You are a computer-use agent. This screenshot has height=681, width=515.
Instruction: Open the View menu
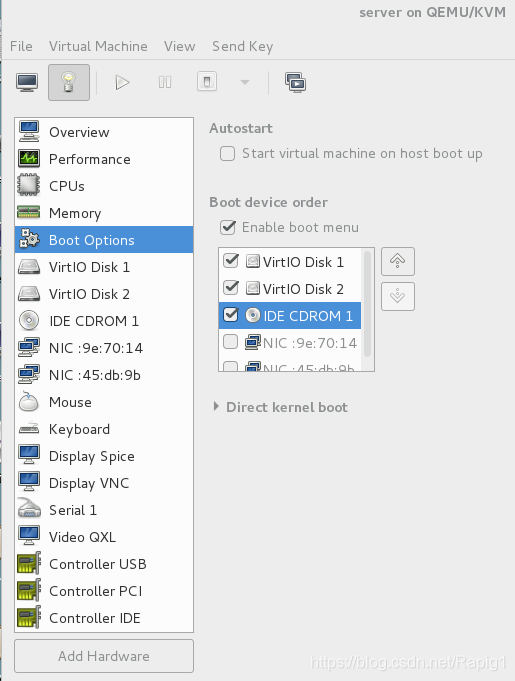(x=179, y=46)
